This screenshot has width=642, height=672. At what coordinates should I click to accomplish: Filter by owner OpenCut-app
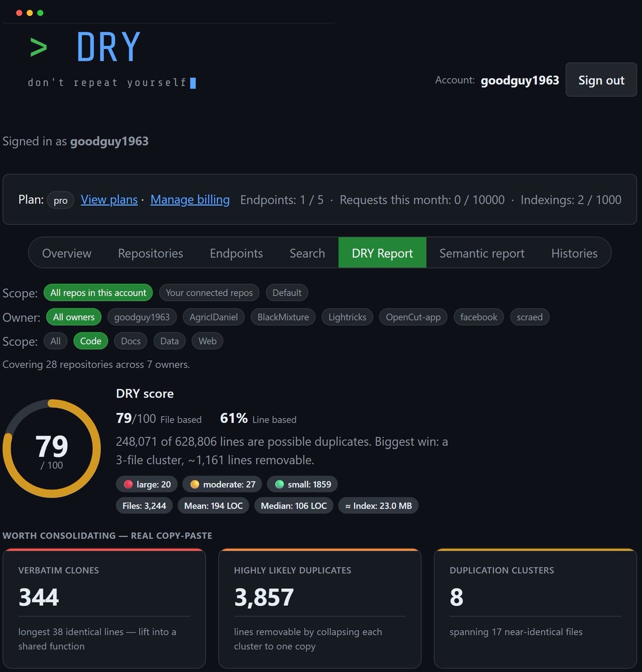click(x=413, y=317)
